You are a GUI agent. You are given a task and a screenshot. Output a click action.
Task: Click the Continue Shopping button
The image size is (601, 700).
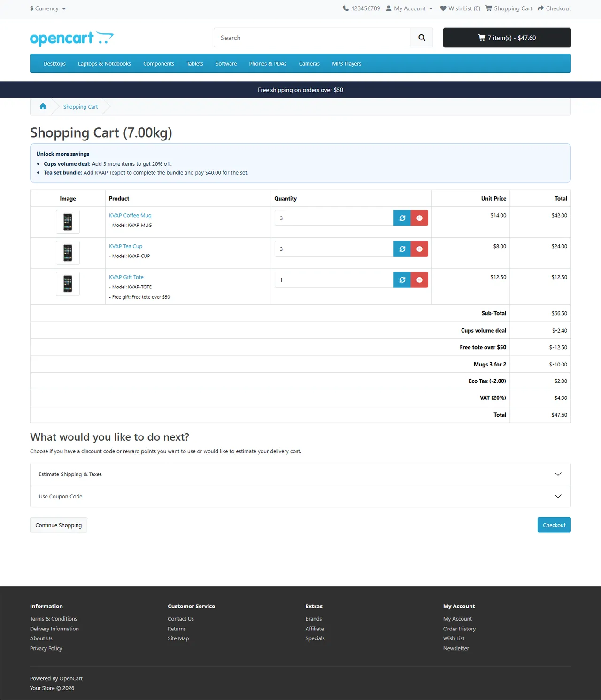59,525
